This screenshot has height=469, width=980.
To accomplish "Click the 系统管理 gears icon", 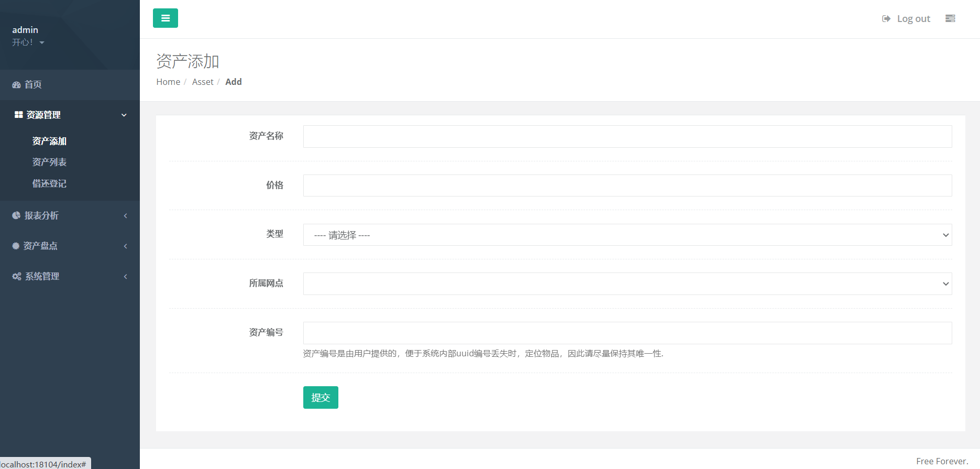I will tap(17, 276).
